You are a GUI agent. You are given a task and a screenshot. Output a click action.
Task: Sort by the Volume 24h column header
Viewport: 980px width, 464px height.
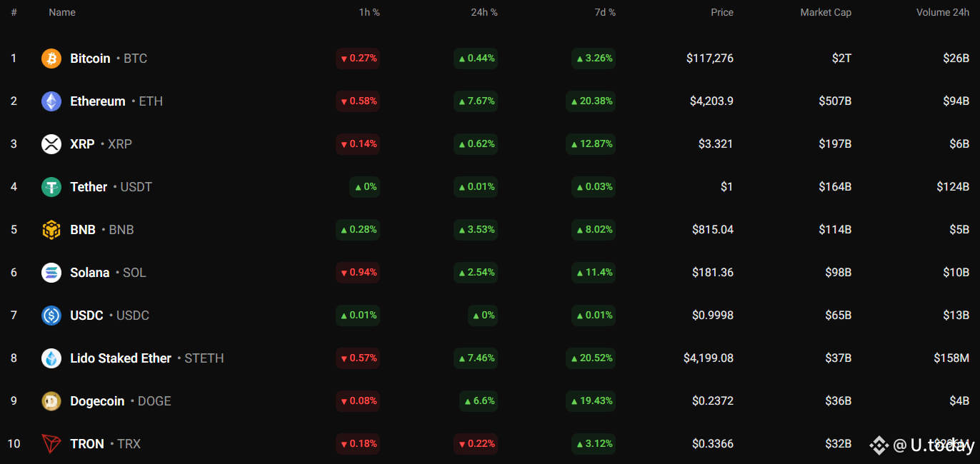[x=943, y=12]
